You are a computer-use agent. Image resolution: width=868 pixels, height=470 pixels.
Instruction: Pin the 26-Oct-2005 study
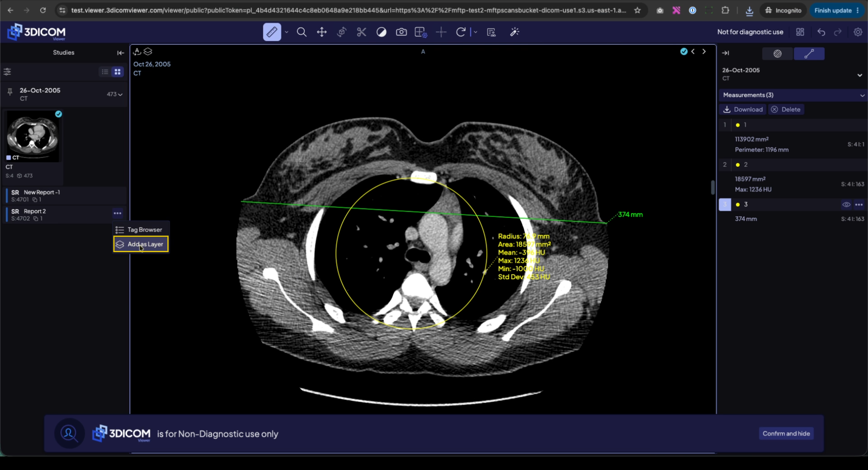click(9, 92)
